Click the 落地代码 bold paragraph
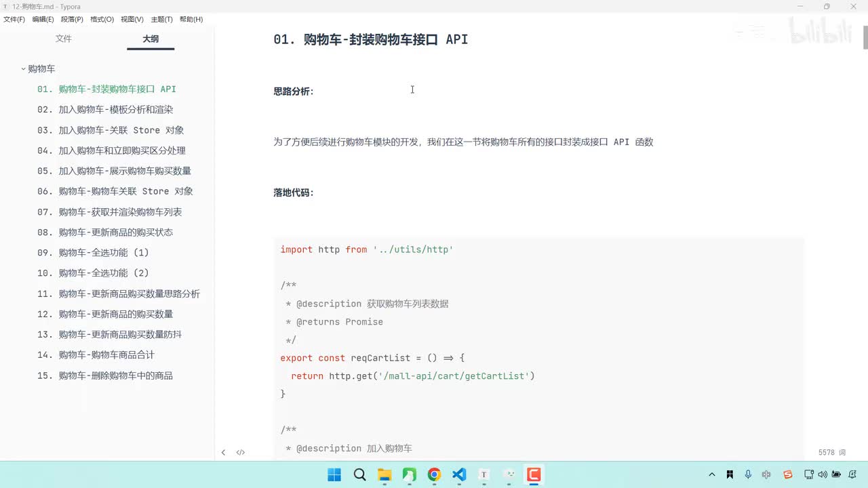 tap(294, 192)
